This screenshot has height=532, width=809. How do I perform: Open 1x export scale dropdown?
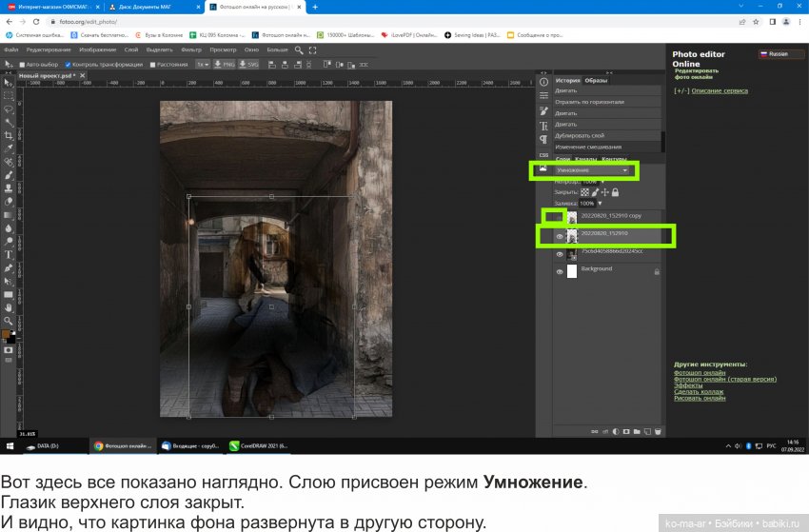[x=202, y=65]
